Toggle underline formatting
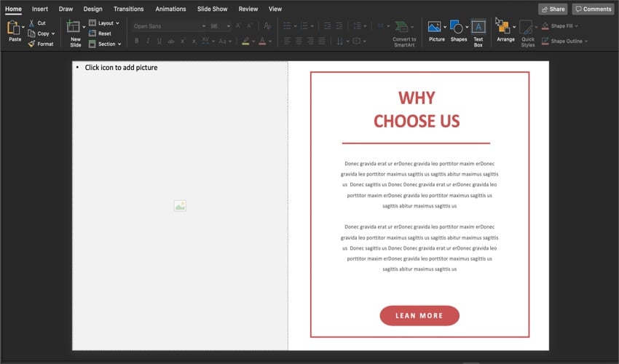 tap(159, 41)
